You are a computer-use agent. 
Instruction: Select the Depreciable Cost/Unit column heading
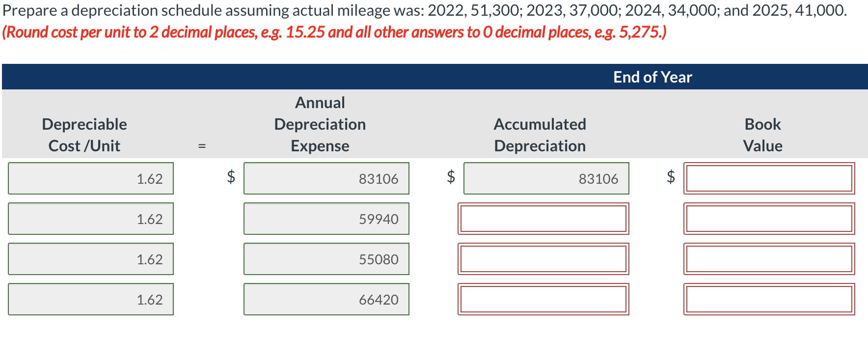pyautogui.click(x=84, y=135)
